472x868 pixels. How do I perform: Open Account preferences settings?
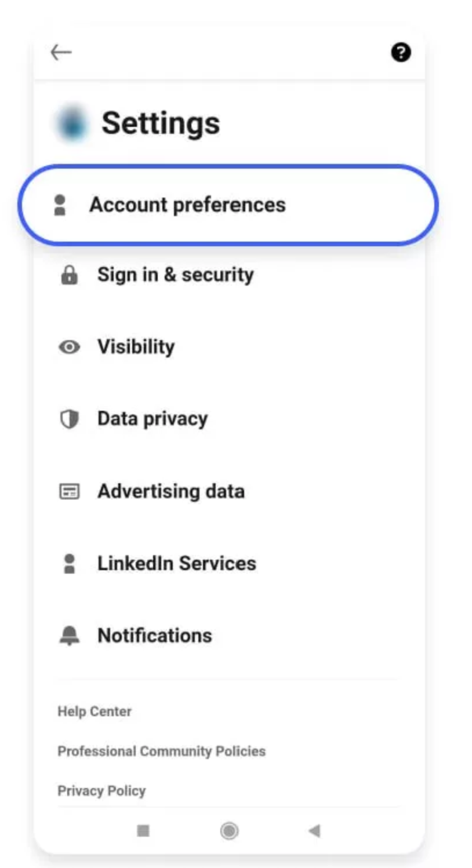(187, 205)
